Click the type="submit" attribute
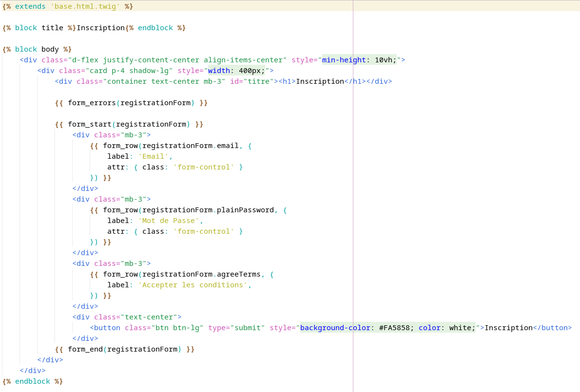Image resolution: width=580 pixels, height=392 pixels. tap(236, 328)
